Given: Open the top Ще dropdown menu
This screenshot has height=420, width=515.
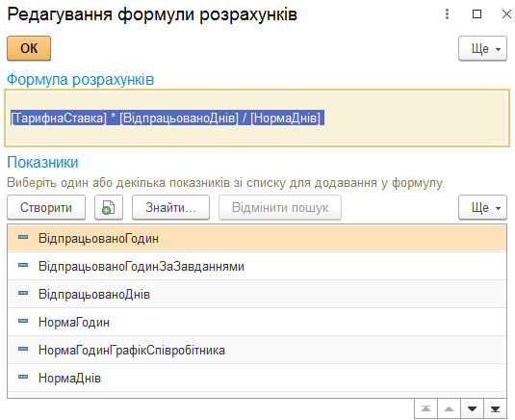Looking at the screenshot, I should click(482, 48).
